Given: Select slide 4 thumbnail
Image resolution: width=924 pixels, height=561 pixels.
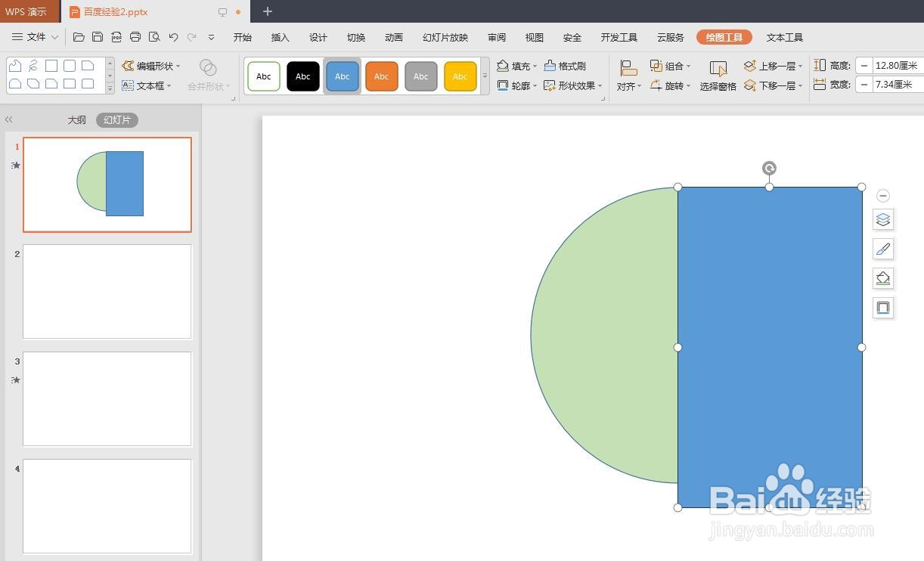Looking at the screenshot, I should pyautogui.click(x=107, y=507).
